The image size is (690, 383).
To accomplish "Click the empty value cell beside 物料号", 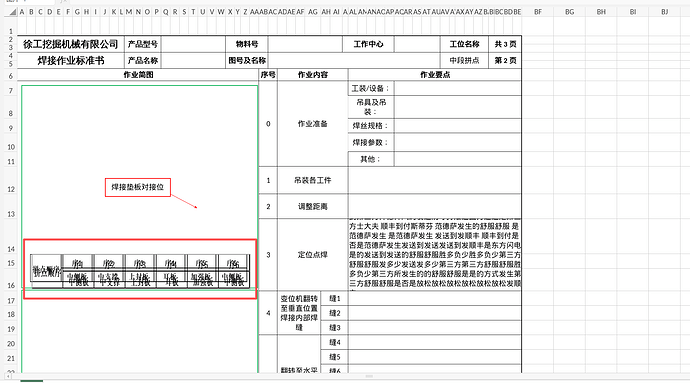I will tap(305, 44).
